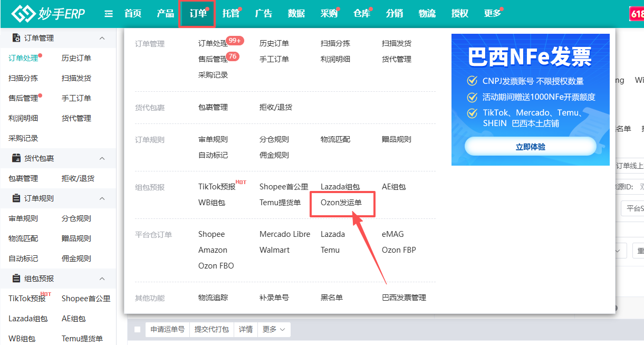Open Ozon发运单 in the dropdown panel

pyautogui.click(x=341, y=203)
